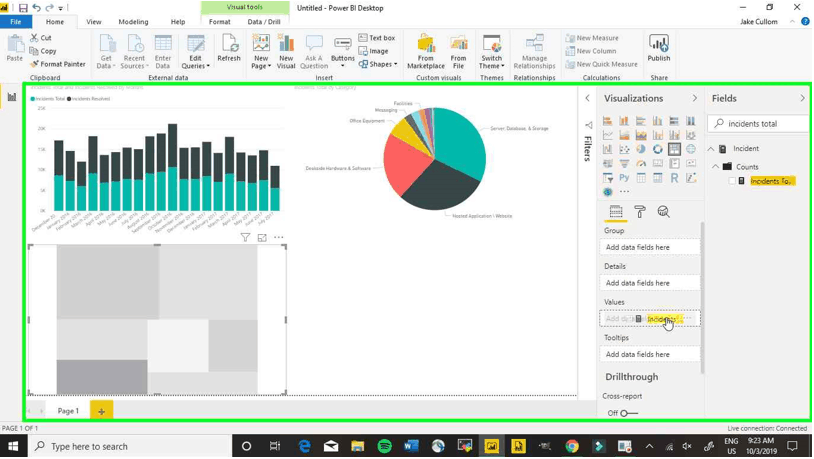Choose the Matrix visualization

pyautogui.click(x=658, y=178)
